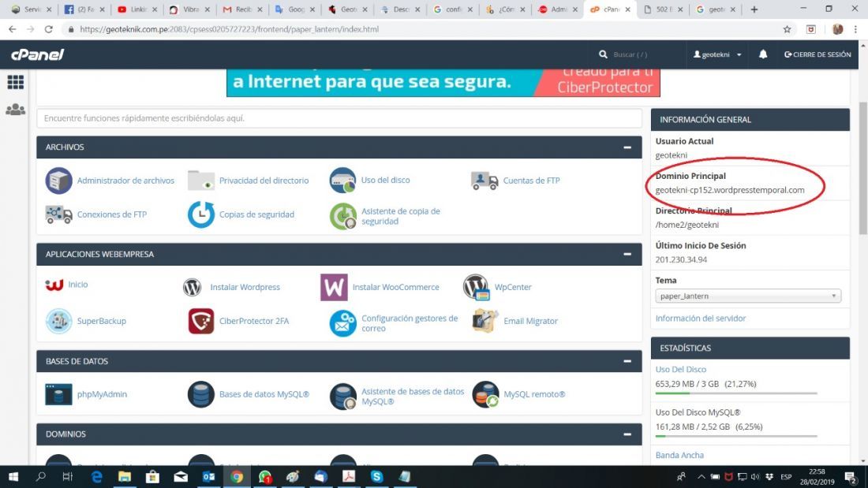Bookmark this page with the star icon
Image resolution: width=868 pixels, height=488 pixels.
click(x=788, y=29)
